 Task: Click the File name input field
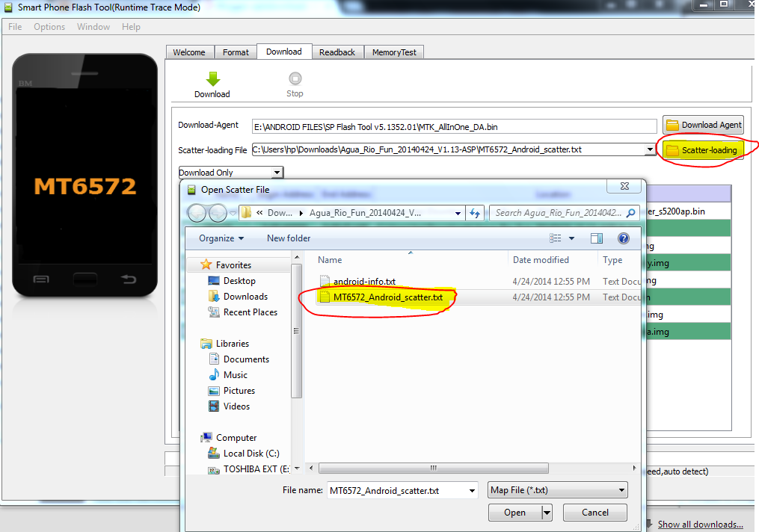coord(396,490)
